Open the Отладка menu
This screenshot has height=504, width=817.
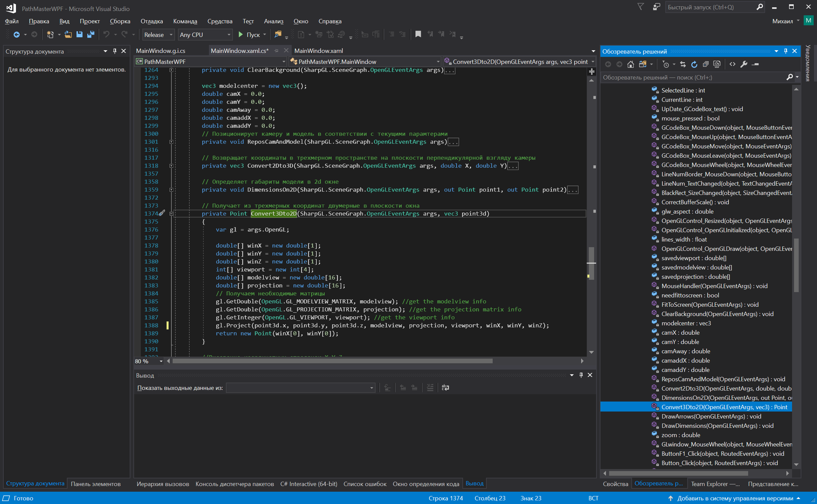[x=152, y=21]
